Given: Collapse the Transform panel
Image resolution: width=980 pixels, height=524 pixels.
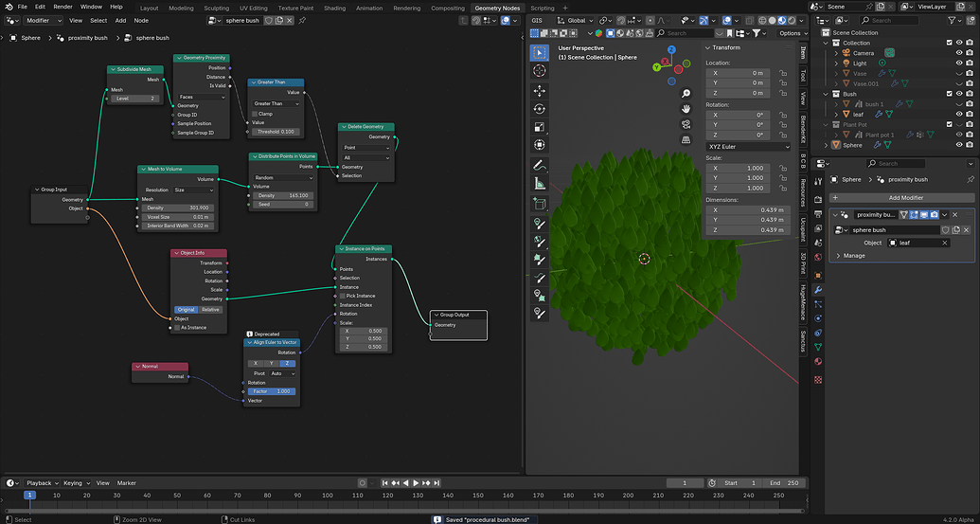Looking at the screenshot, I should [x=708, y=47].
